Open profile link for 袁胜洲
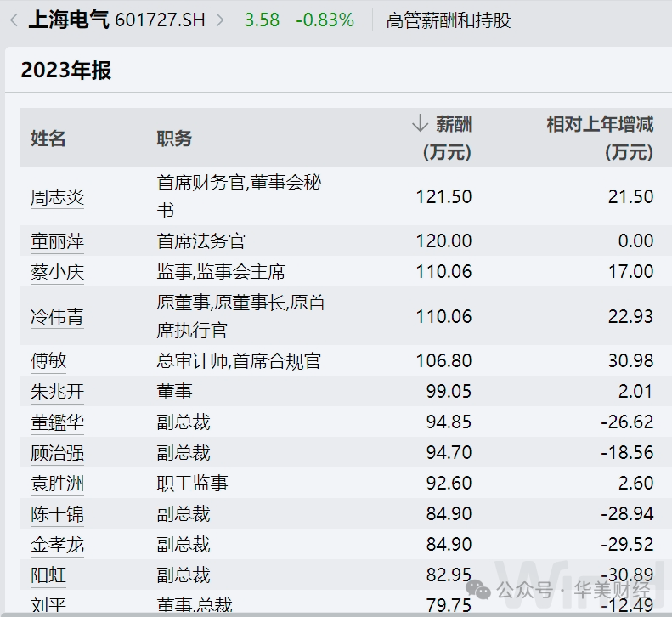672x617 pixels. pyautogui.click(x=57, y=484)
